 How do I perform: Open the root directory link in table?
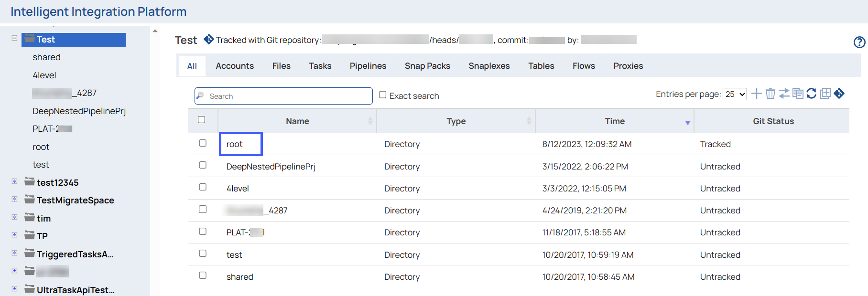click(234, 144)
